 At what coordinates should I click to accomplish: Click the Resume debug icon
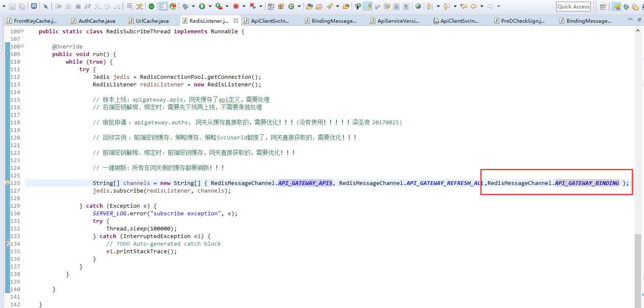pos(59,6)
